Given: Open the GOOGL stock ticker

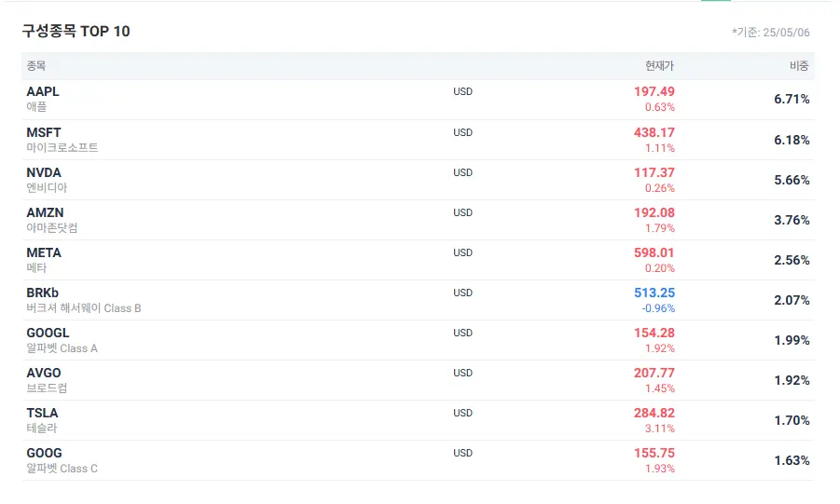Looking at the screenshot, I should (x=48, y=334).
